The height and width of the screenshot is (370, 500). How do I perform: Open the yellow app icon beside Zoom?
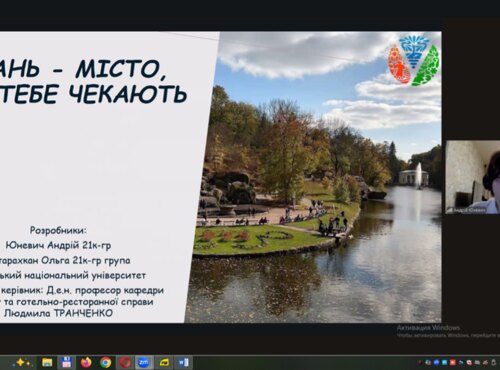(x=164, y=362)
